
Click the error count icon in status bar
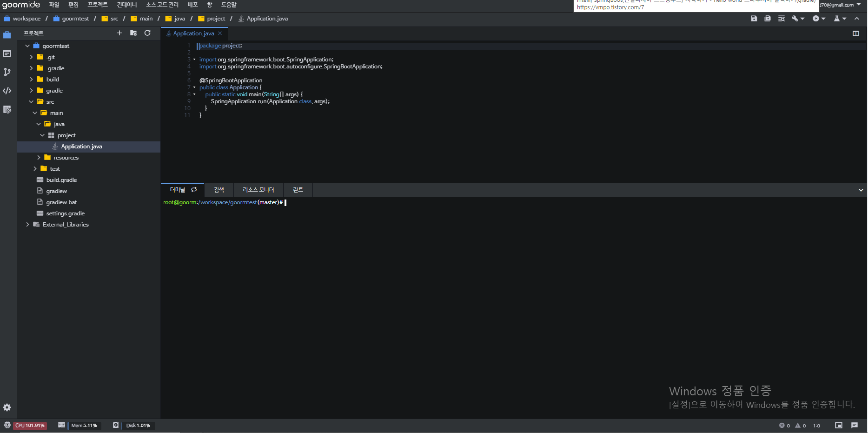click(x=782, y=426)
